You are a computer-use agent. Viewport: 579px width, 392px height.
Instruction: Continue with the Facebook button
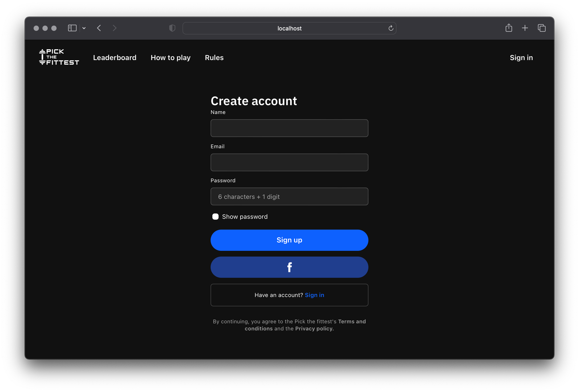tap(289, 267)
